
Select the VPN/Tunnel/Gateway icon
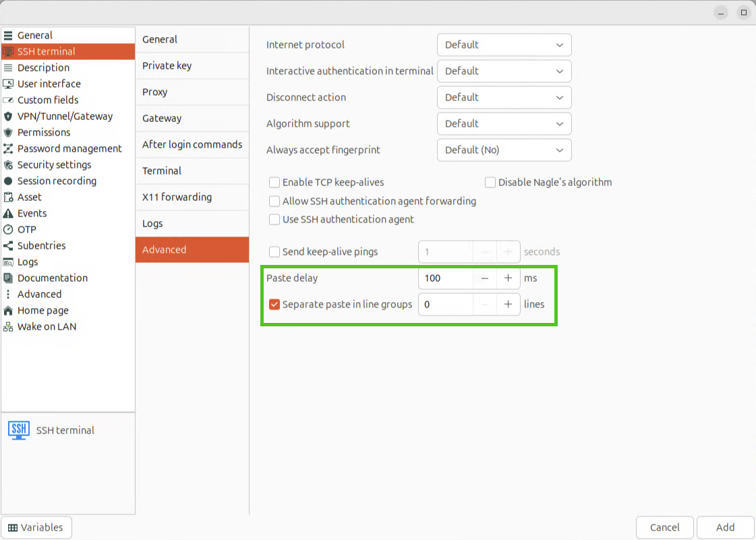8,117
